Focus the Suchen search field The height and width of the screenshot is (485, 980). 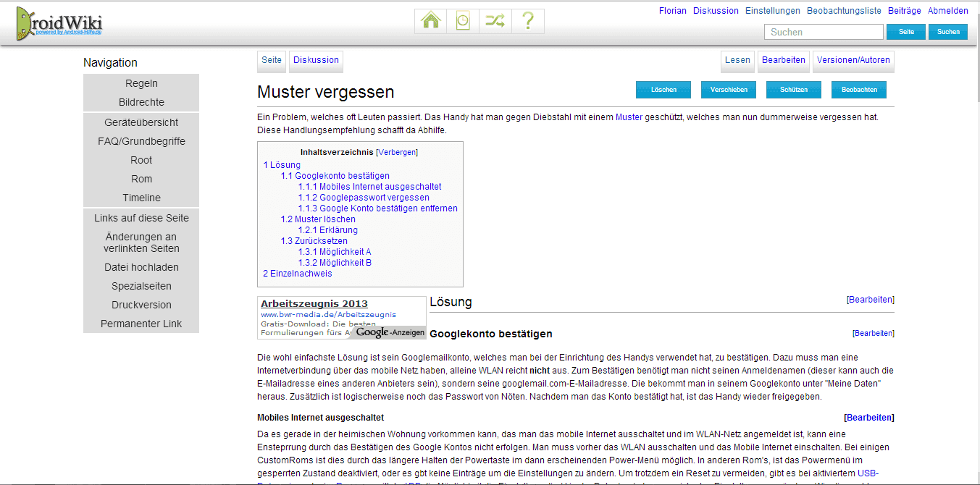pos(824,32)
